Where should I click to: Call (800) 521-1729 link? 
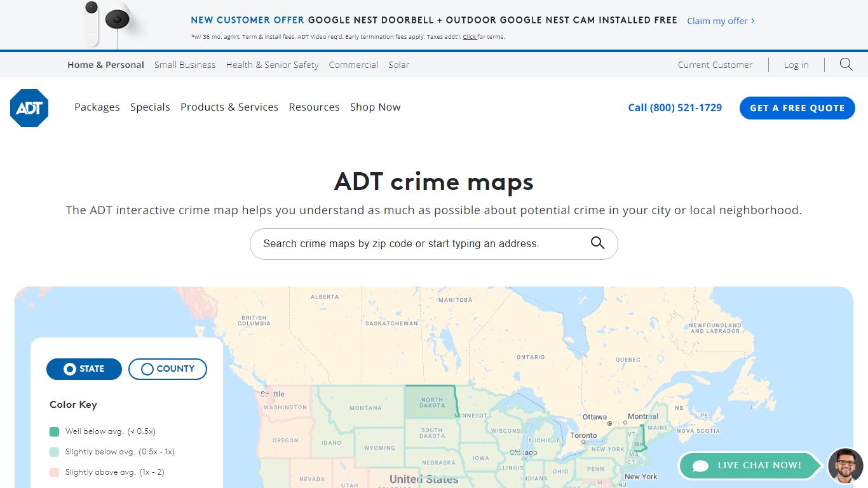[675, 108]
